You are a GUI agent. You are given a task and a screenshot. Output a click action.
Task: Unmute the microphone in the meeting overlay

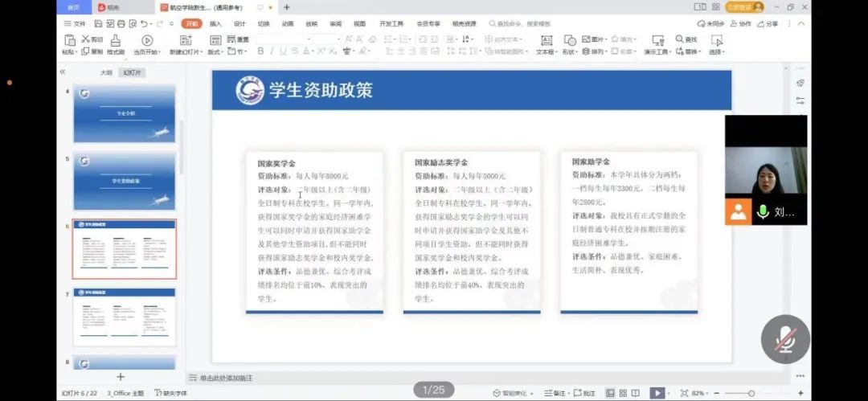click(x=785, y=340)
